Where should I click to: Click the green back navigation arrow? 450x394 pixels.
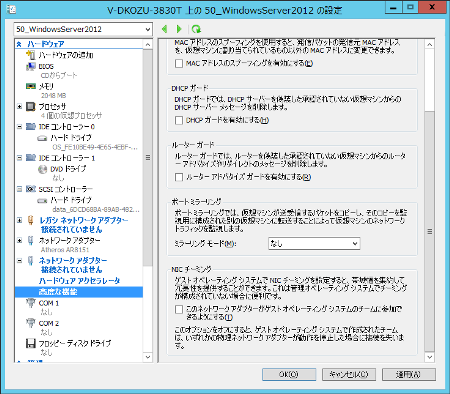click(164, 29)
